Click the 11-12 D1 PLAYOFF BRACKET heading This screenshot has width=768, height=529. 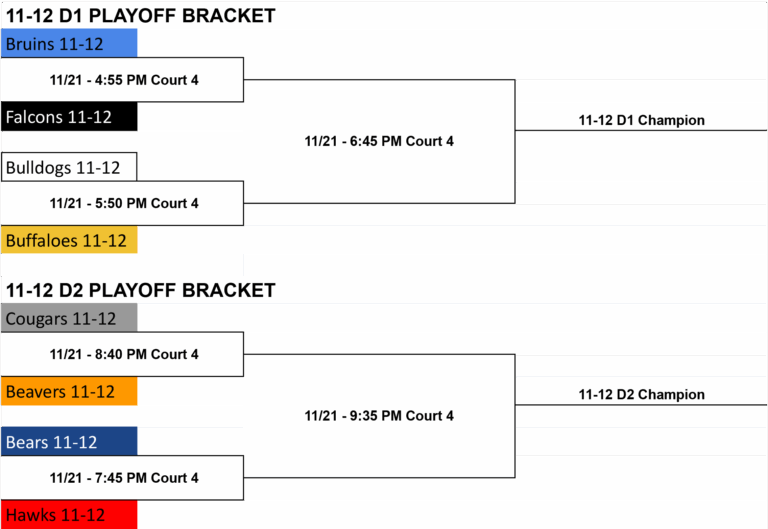[141, 16]
